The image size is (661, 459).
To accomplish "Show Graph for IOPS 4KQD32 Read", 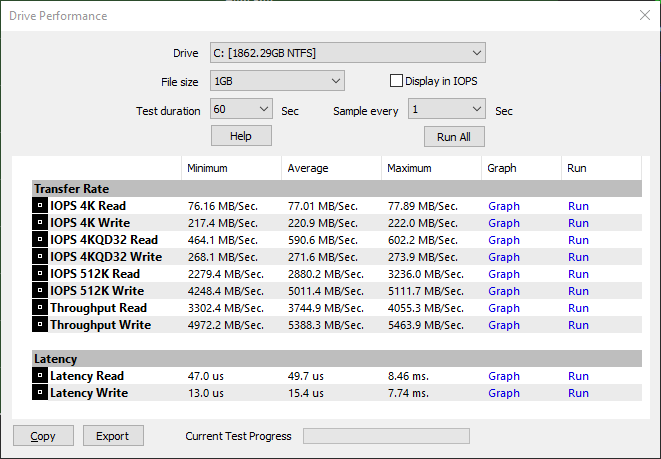I will [x=504, y=240].
